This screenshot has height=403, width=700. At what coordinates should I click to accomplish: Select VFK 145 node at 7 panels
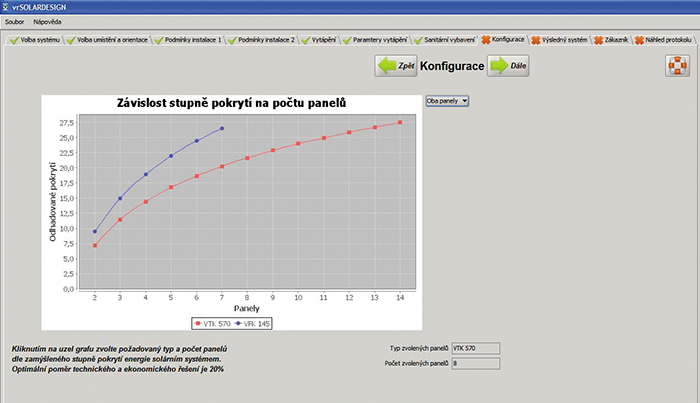222,128
